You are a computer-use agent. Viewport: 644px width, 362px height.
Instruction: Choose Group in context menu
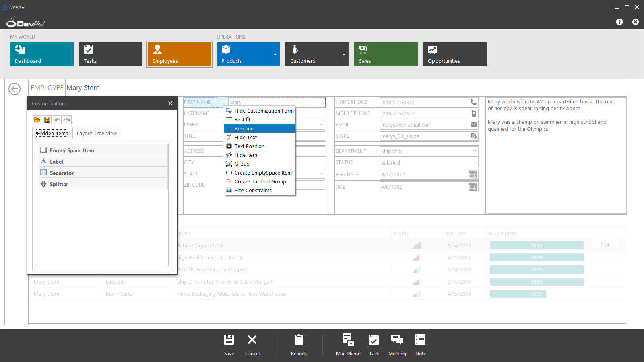260,164
